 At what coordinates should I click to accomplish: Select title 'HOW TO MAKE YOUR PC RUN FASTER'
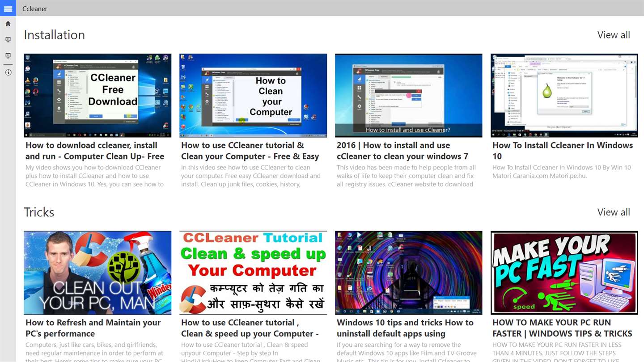point(562,328)
